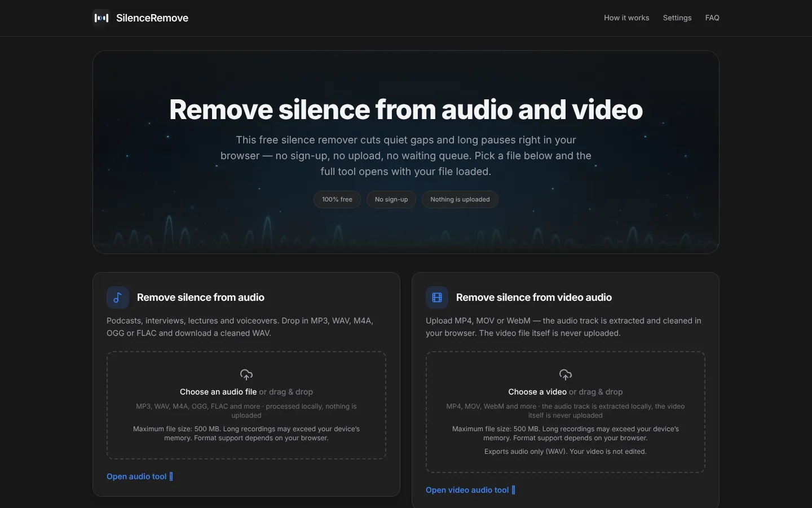Click the Remove silence from video audio heading
Screen dimensions: 812x508
(534, 297)
